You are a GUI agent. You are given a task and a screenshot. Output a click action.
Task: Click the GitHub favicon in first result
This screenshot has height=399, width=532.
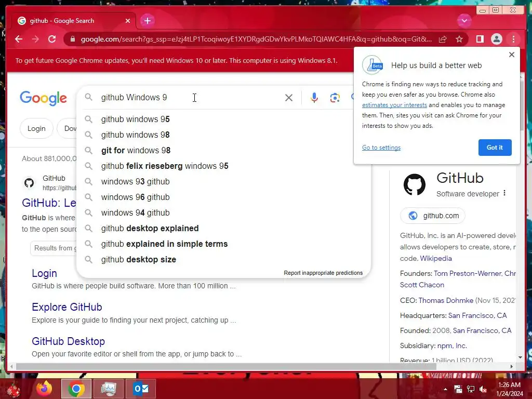[x=29, y=183]
